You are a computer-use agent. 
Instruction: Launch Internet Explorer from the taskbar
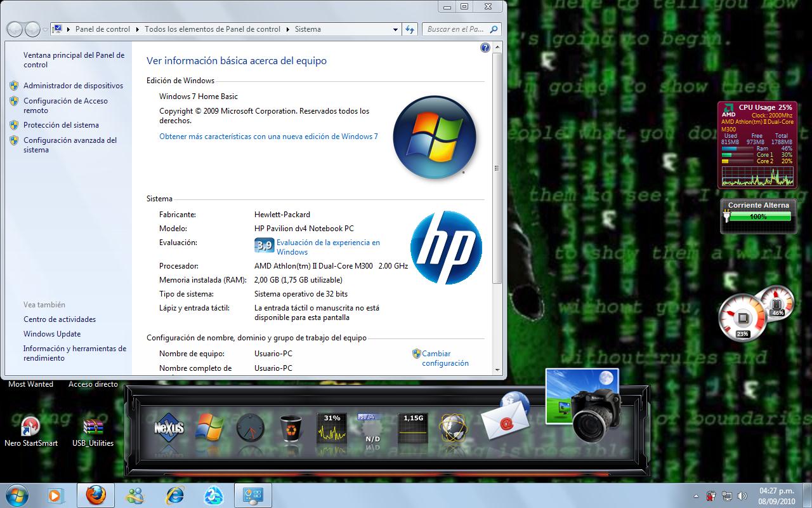click(x=174, y=495)
